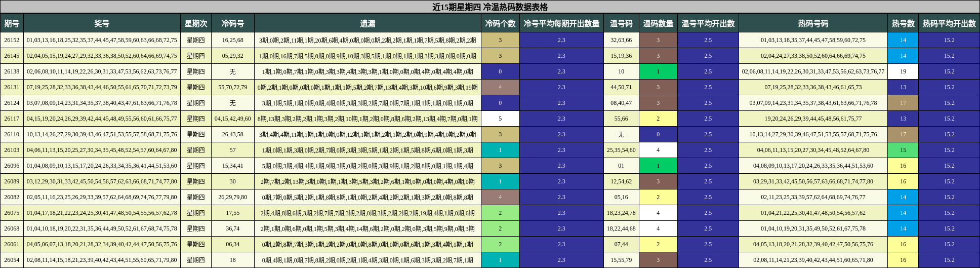Click period number 26054
The height and width of the screenshot is (268, 980).
pos(12,260)
